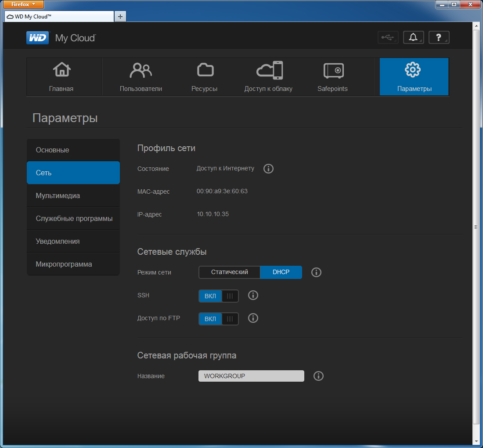Image resolution: width=483 pixels, height=448 pixels.
Task: Switch network mode to Статический
Action: coord(230,272)
